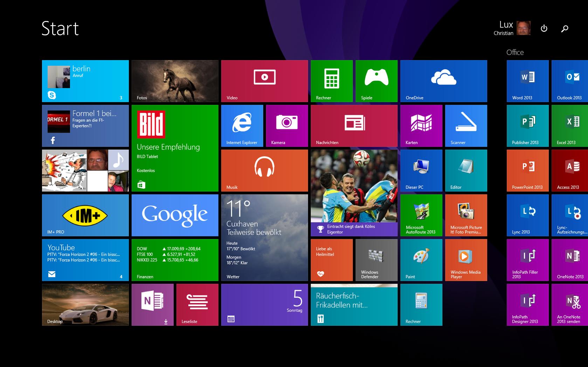Open the Musik headphones tile

(x=265, y=171)
